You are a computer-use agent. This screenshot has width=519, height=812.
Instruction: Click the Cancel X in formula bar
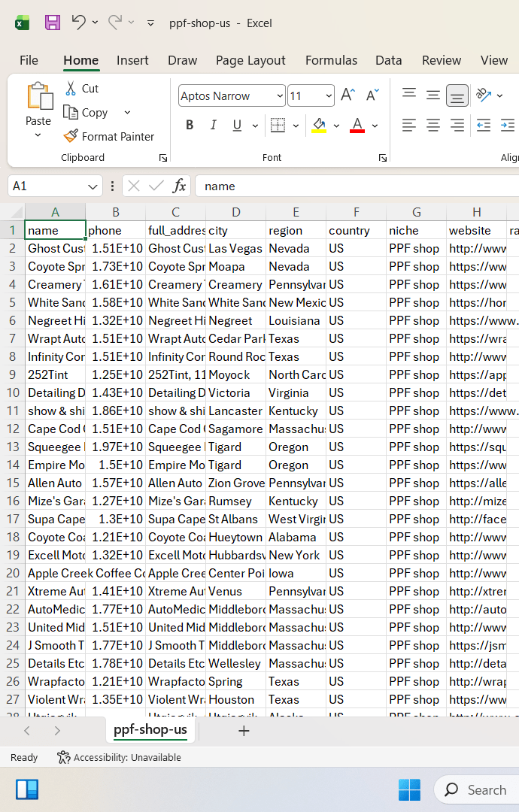[x=134, y=186]
